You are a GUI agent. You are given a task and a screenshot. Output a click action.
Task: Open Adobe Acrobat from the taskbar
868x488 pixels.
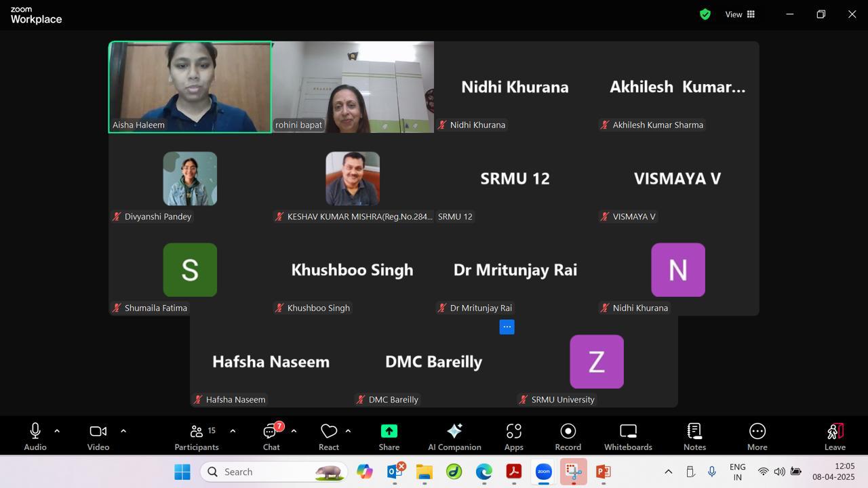tap(514, 472)
